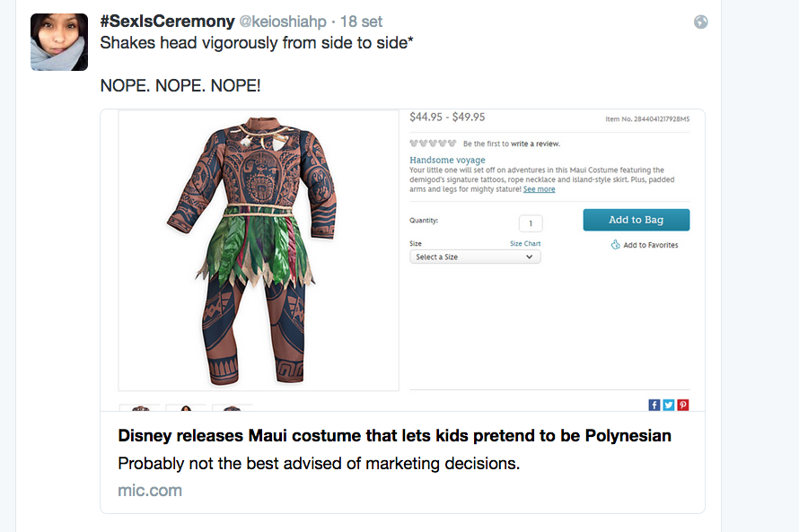Screen dimensions: 799x532
Task: Click the Mickey star rating icons
Action: [x=433, y=144]
